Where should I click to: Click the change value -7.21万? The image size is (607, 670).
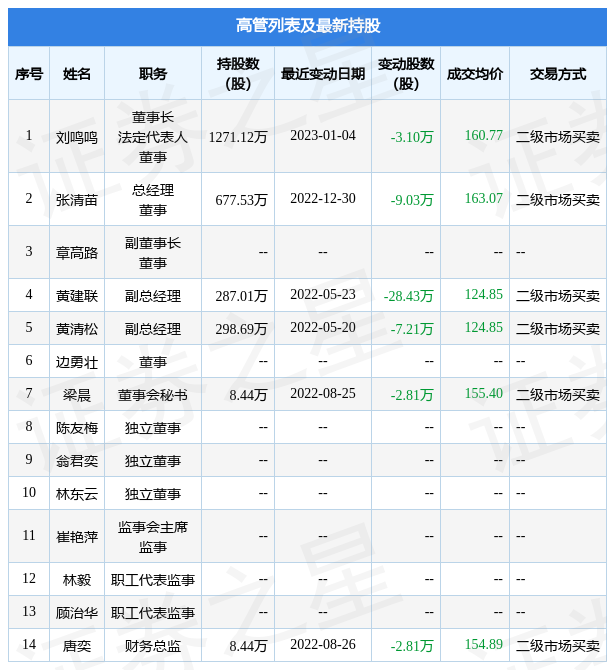point(412,329)
